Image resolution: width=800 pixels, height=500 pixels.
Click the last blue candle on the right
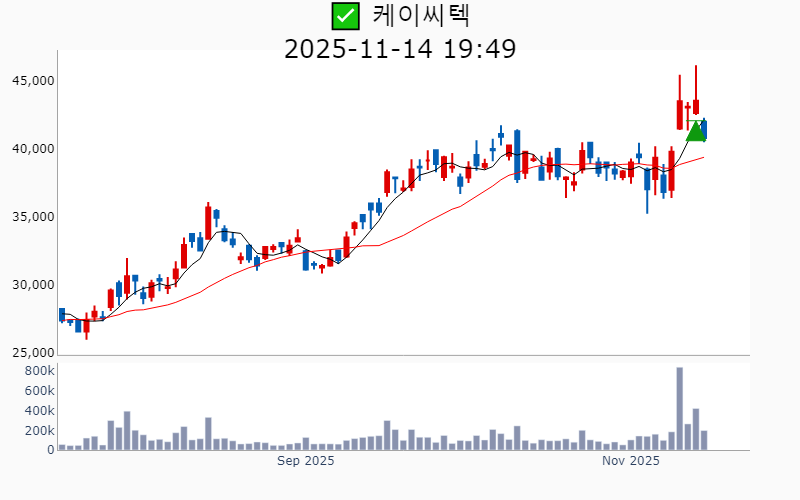click(x=704, y=129)
